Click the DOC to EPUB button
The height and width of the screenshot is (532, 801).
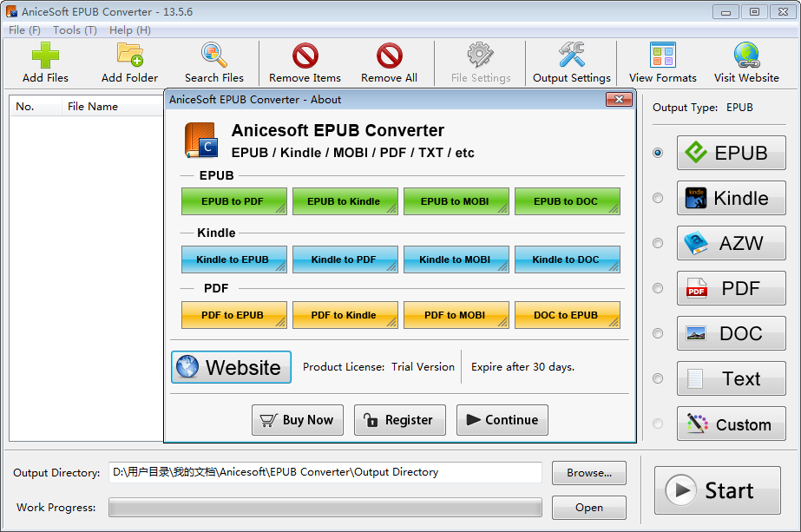click(568, 315)
